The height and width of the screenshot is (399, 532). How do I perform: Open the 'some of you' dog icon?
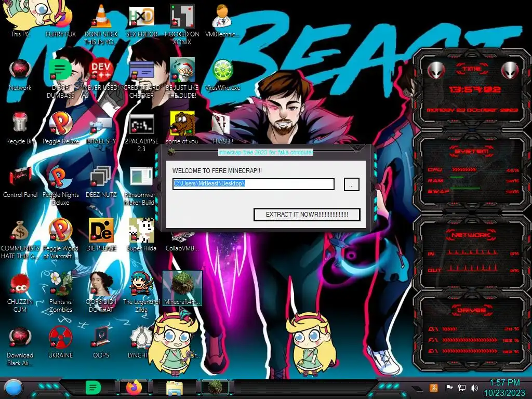coord(182,128)
